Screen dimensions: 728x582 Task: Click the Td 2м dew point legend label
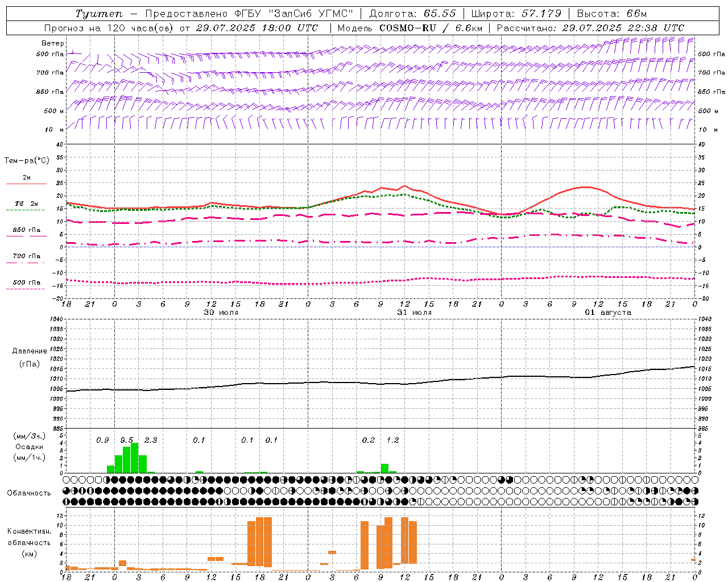click(26, 203)
